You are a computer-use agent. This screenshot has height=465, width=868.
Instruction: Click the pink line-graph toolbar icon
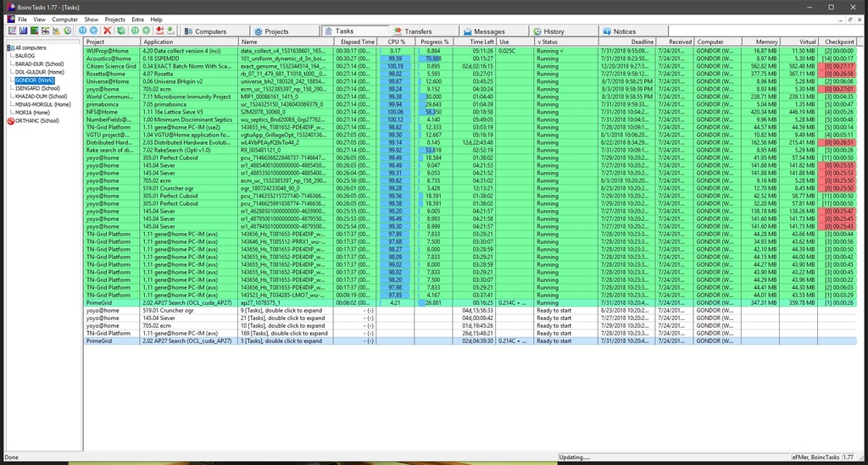(12, 31)
